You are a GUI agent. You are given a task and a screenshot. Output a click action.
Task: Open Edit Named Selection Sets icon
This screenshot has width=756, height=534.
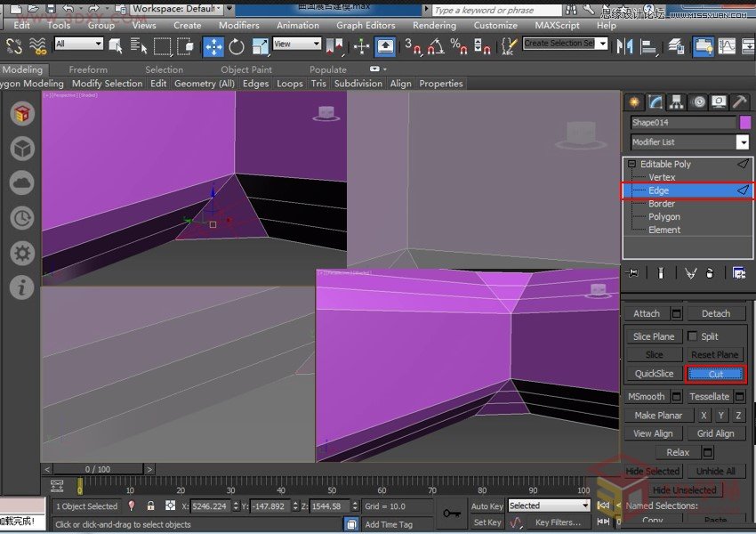pos(509,47)
